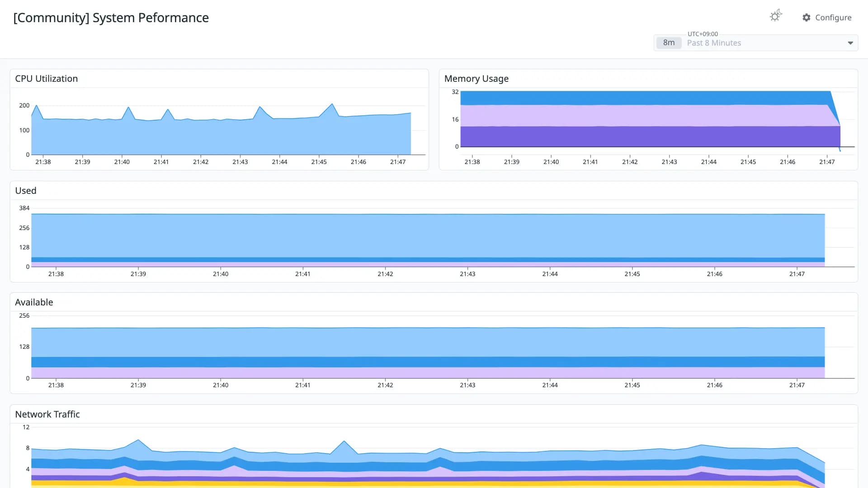Click the 8m time badge
Image resolution: width=868 pixels, height=488 pixels.
[x=669, y=43]
